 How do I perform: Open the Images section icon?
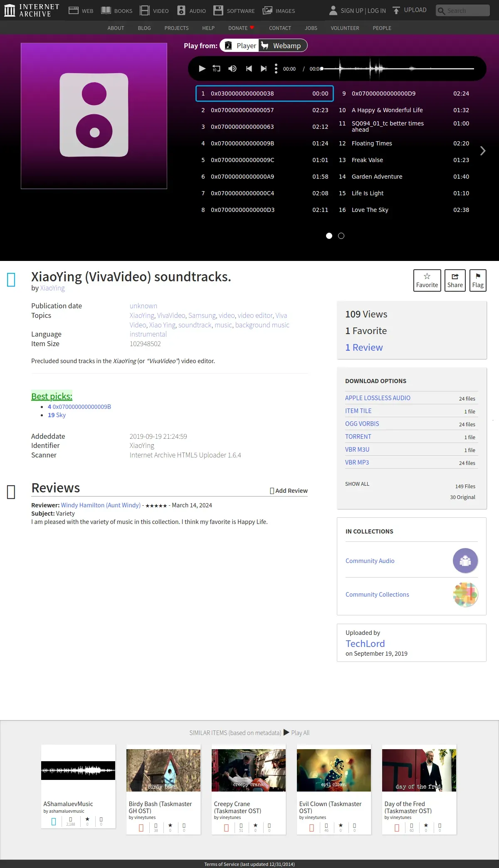point(267,10)
